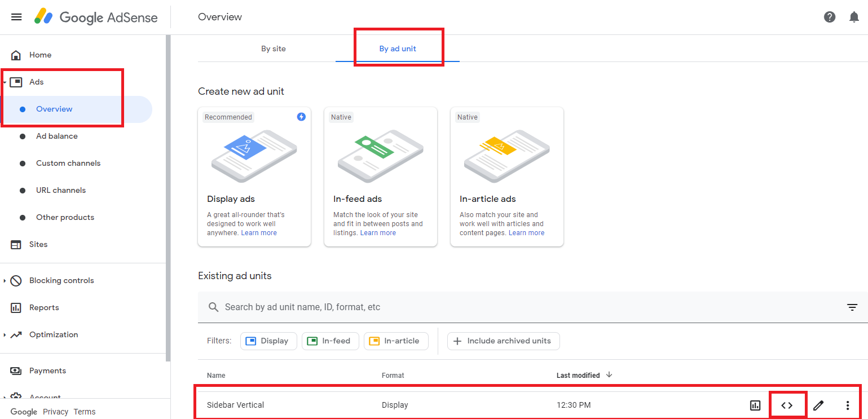868x419 pixels.
Task: Click the Google footer link
Action: tap(24, 412)
